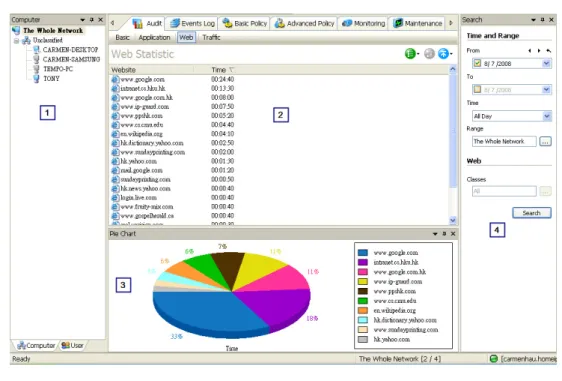Go to previous date arrow
Screen dimensions: 562x381
click(x=530, y=51)
